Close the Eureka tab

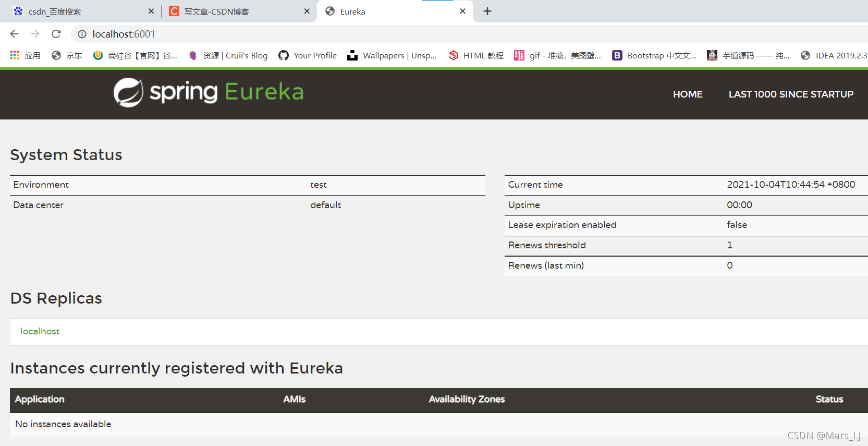(462, 11)
